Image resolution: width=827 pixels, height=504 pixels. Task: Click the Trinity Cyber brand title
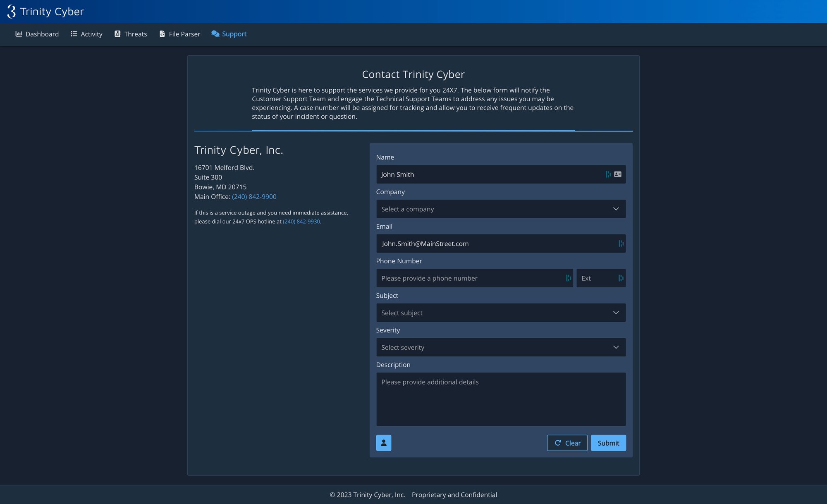52,12
